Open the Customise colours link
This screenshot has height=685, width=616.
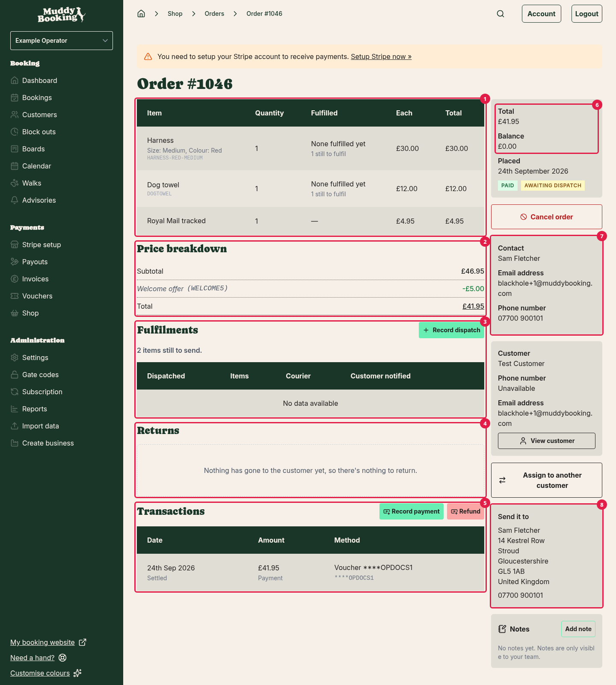click(x=40, y=673)
